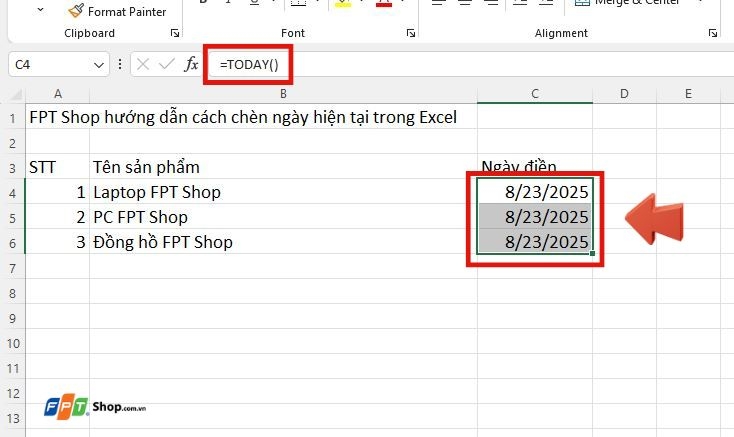
Task: Open the Paste options dropdown chevron
Action: (41, 10)
